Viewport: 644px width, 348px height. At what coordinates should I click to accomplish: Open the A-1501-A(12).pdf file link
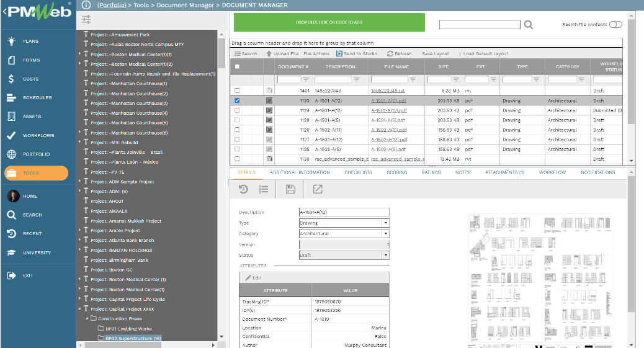coord(389,110)
